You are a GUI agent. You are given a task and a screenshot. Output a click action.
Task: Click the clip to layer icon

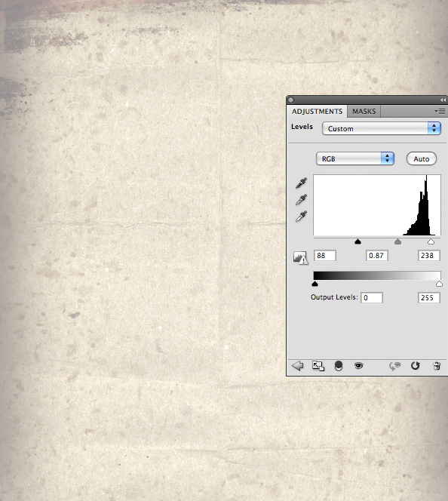click(339, 366)
